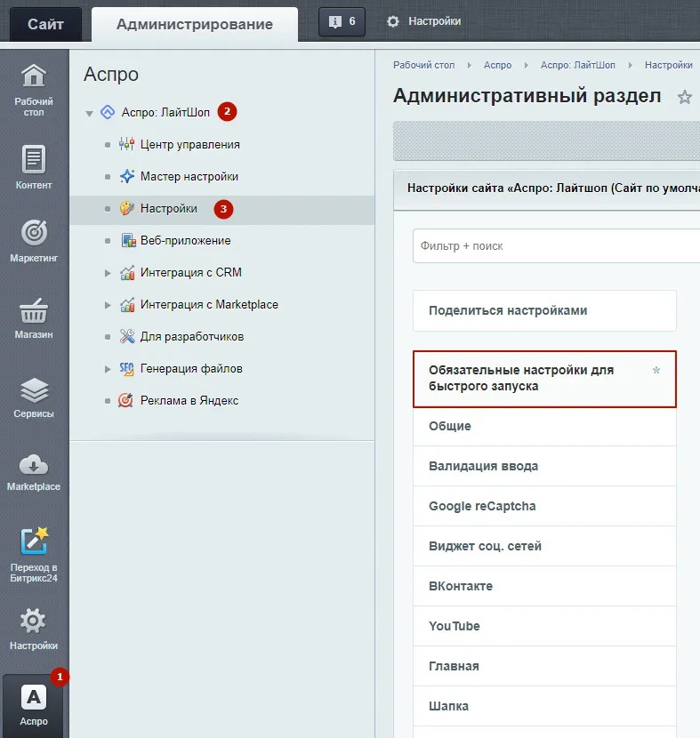Image resolution: width=700 pixels, height=738 pixels.
Task: Open the YouTube settings section
Action: 544,626
